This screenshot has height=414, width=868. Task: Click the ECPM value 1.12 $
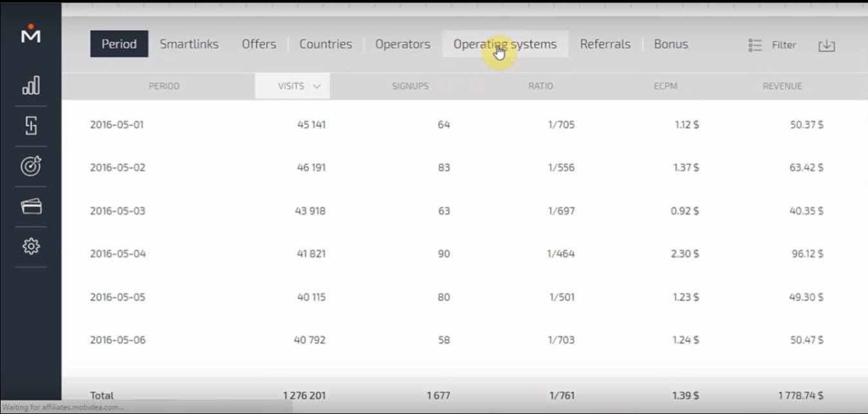(687, 125)
